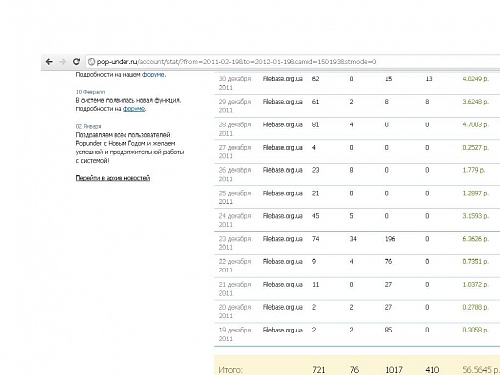Click the '24 декабря 2011' date cell
Viewport: 500px width, 375px height.
point(235,220)
